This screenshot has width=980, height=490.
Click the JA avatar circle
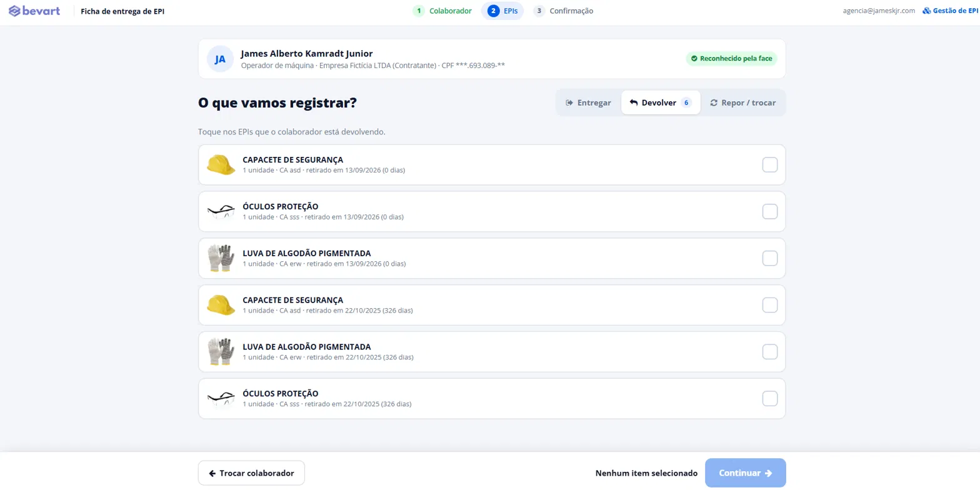(220, 59)
